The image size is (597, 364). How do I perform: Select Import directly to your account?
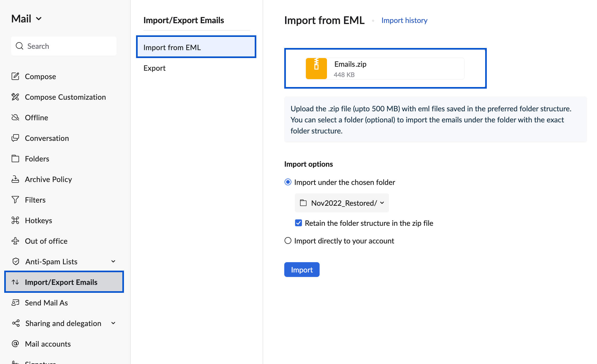(x=288, y=240)
